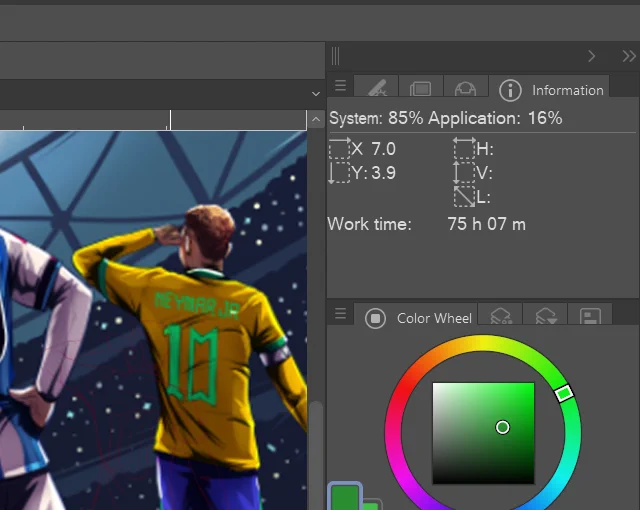This screenshot has height=510, width=640.
Task: Switch to the Navigator palette tab
Action: click(x=421, y=86)
